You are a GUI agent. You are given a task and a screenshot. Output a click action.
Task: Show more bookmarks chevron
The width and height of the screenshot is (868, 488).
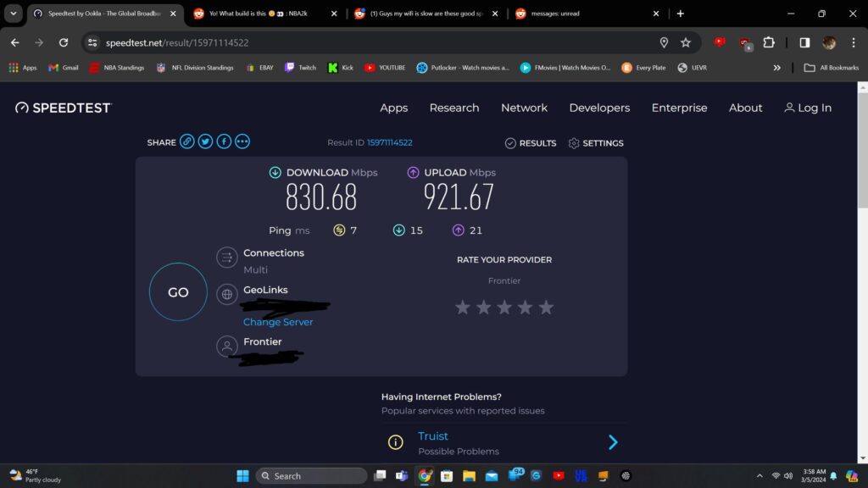pos(776,68)
